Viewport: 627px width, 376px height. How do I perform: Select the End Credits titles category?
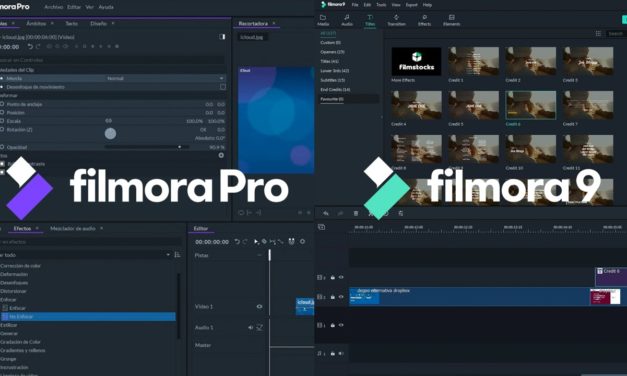pos(335,90)
